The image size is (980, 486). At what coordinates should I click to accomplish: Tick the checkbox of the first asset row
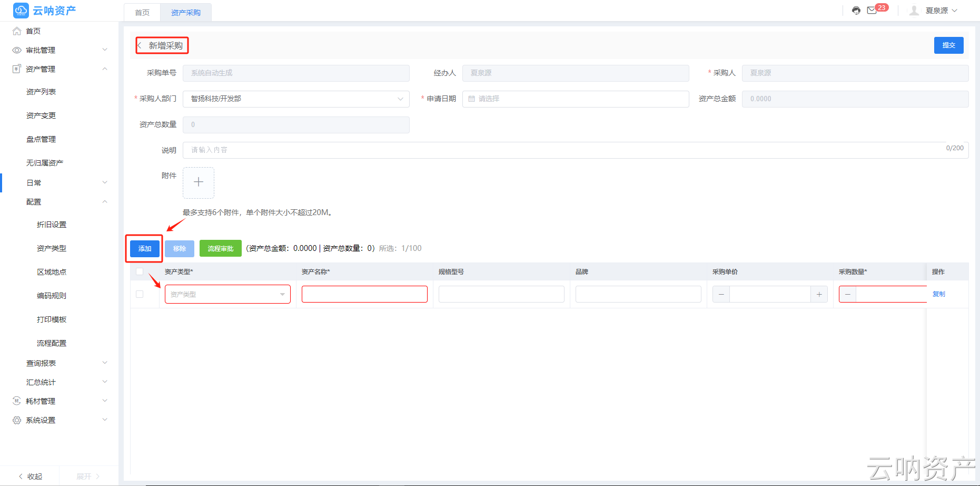(140, 294)
